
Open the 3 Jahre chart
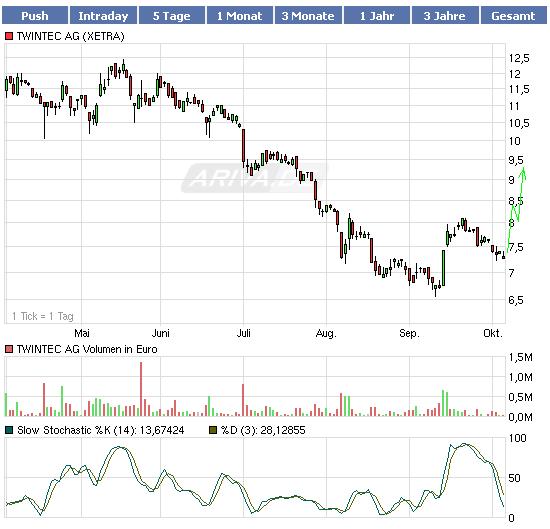coord(445,16)
